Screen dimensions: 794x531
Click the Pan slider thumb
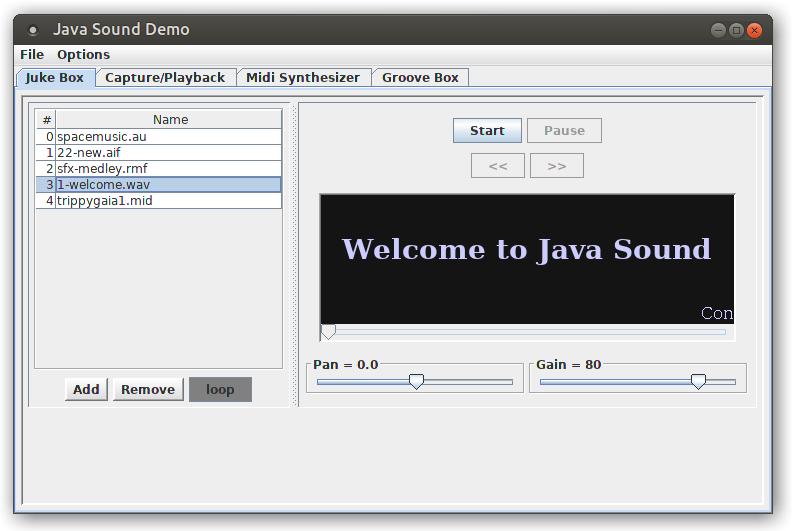[x=416, y=381]
